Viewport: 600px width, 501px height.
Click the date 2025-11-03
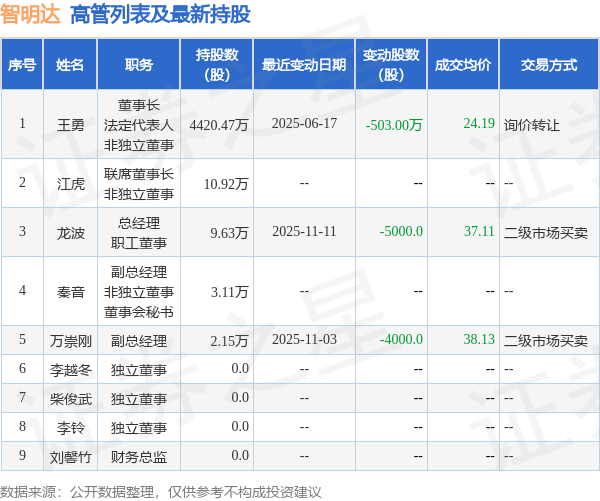304,339
